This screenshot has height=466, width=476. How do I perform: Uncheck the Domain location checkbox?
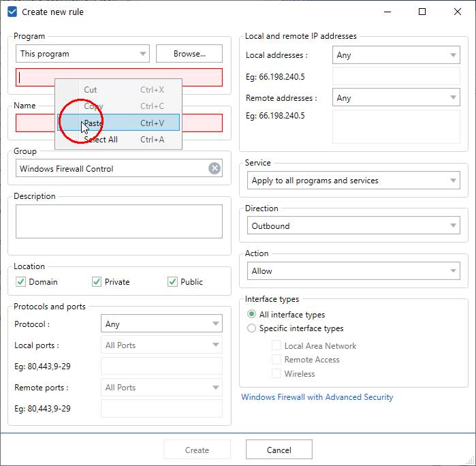[21, 282]
